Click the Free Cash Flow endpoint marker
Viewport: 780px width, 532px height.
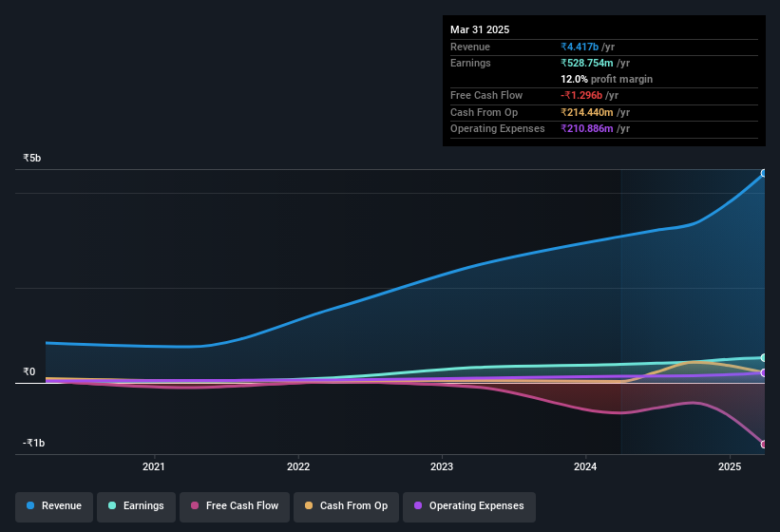point(764,444)
